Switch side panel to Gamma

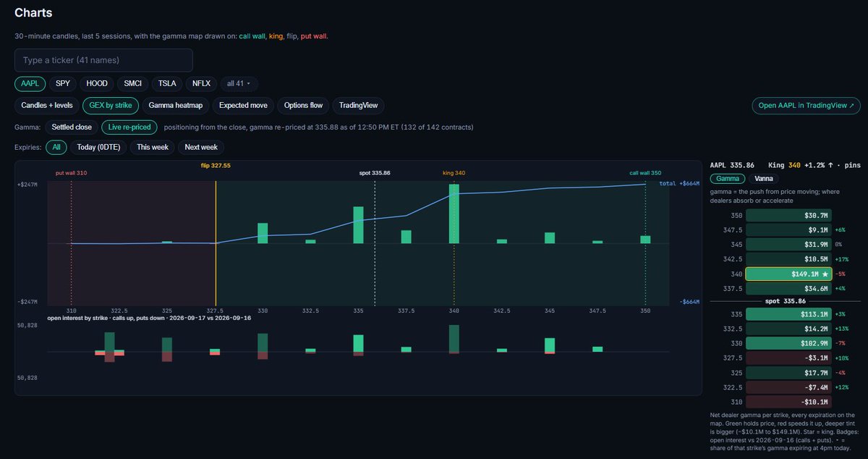(x=728, y=178)
